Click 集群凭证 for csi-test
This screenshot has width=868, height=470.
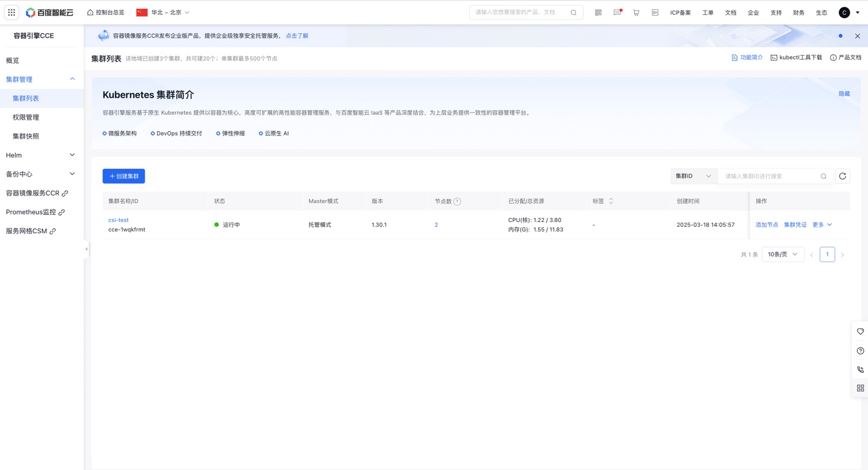coord(795,225)
